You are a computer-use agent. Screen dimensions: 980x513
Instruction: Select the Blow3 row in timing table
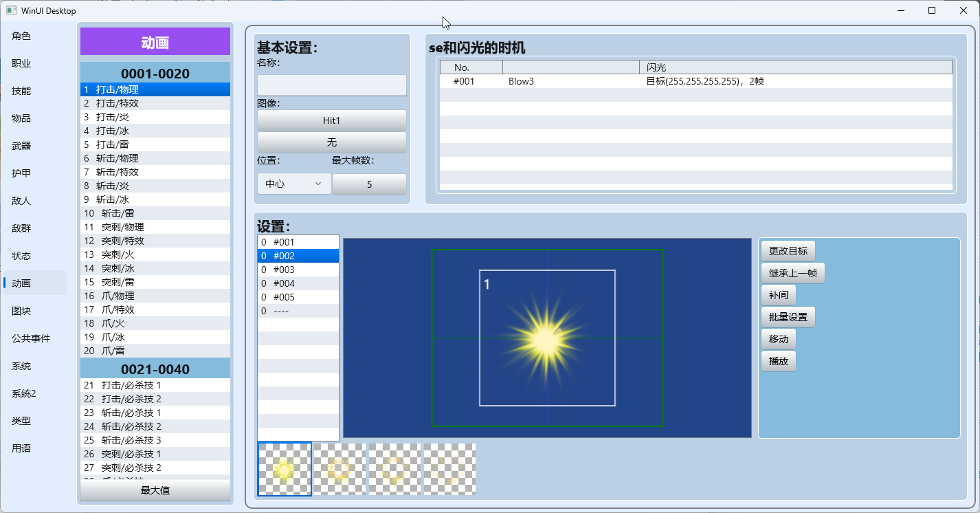[696, 81]
